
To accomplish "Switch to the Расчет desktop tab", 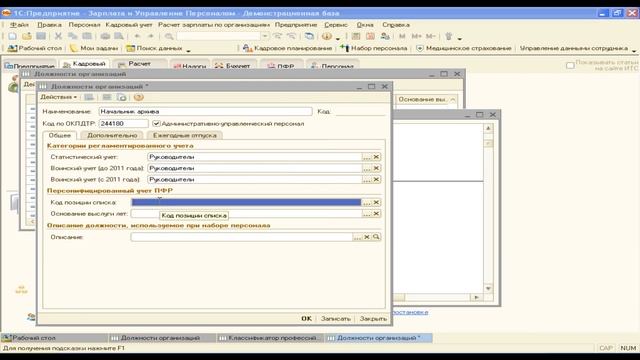I will 139,64.
